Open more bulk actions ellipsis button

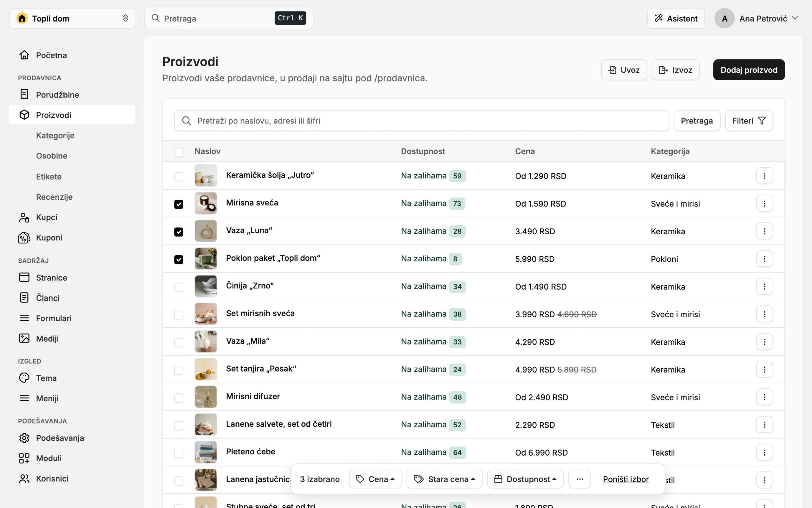tap(580, 479)
